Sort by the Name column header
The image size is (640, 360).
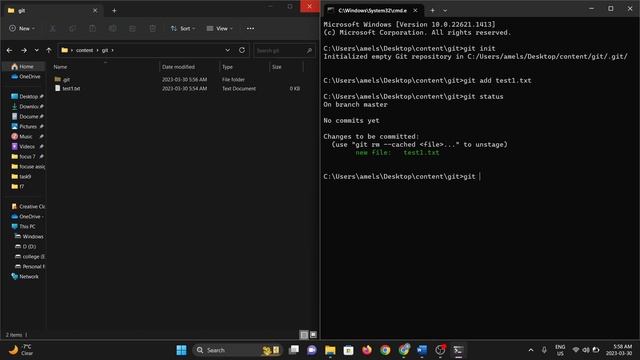coord(60,67)
